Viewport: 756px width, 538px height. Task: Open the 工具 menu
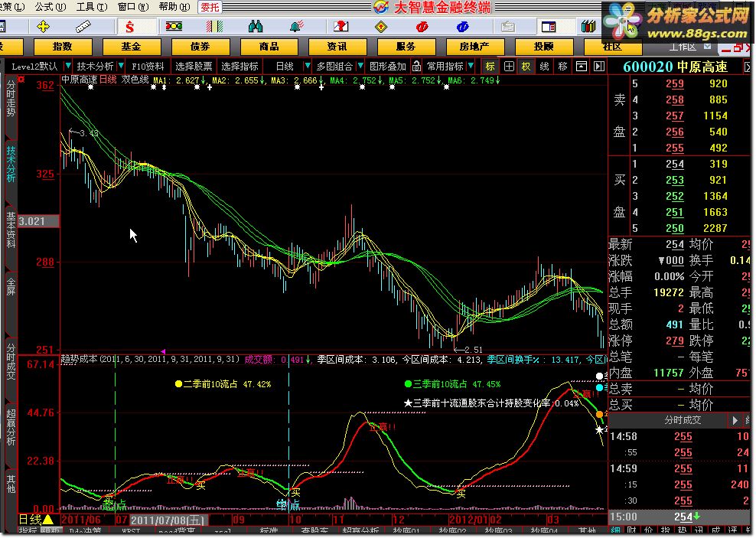tap(92, 7)
